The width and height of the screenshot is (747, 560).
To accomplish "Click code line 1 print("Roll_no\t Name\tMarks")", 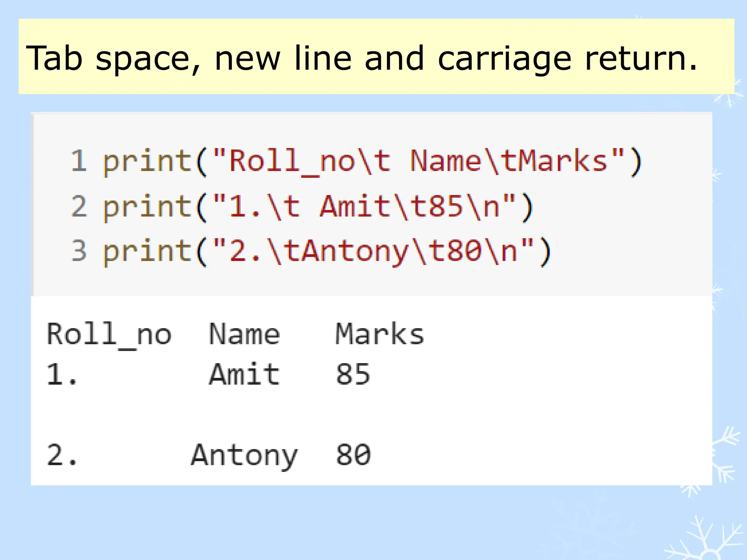I will tap(372, 162).
